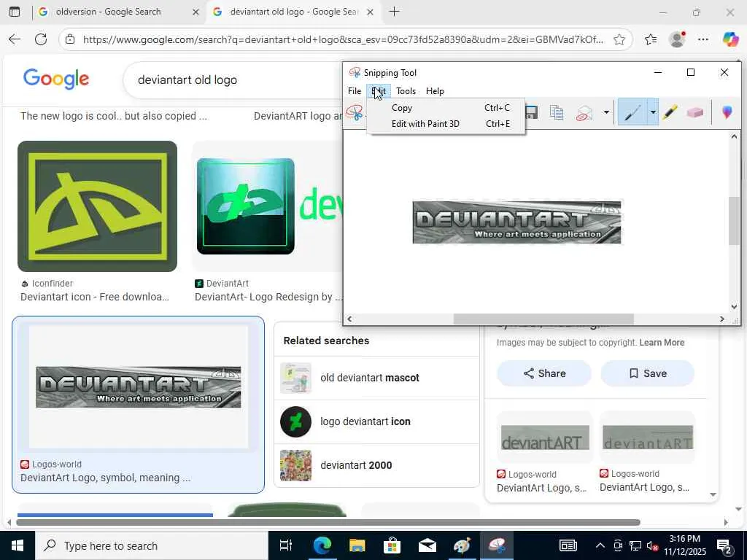Open the DeviantArt Logo Redesign thumbnail

click(267, 206)
